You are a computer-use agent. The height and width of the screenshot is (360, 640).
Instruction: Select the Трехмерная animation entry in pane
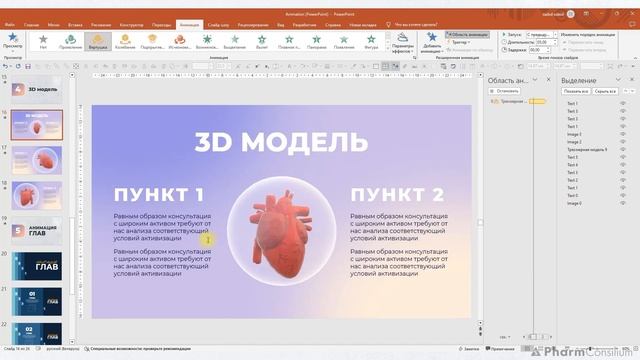tap(518, 101)
